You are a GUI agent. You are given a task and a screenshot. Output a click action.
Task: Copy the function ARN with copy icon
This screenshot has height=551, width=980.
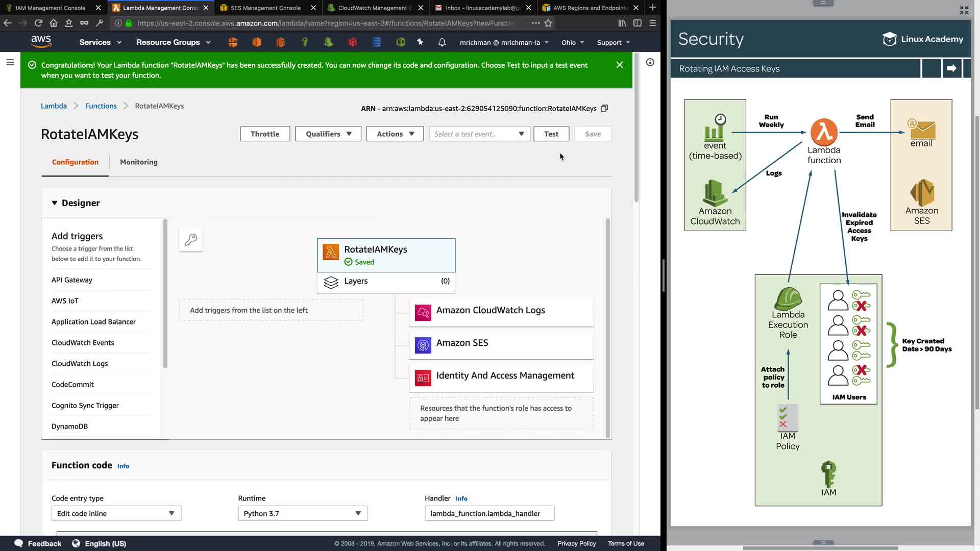[604, 108]
